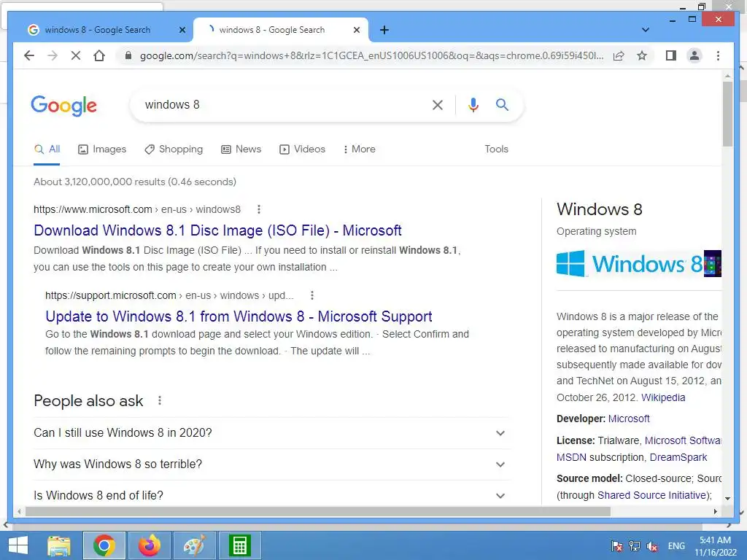Go to the Google logo homepage
This screenshot has height=560, width=747.
(64, 106)
